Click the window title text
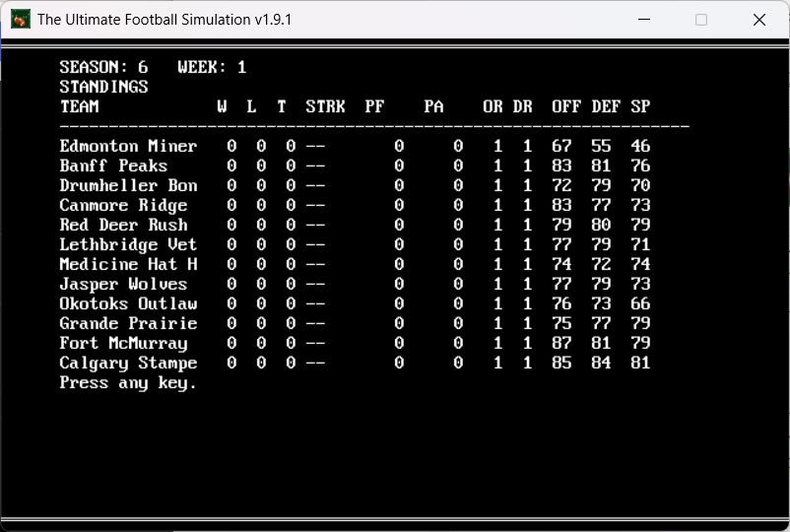 (164, 20)
